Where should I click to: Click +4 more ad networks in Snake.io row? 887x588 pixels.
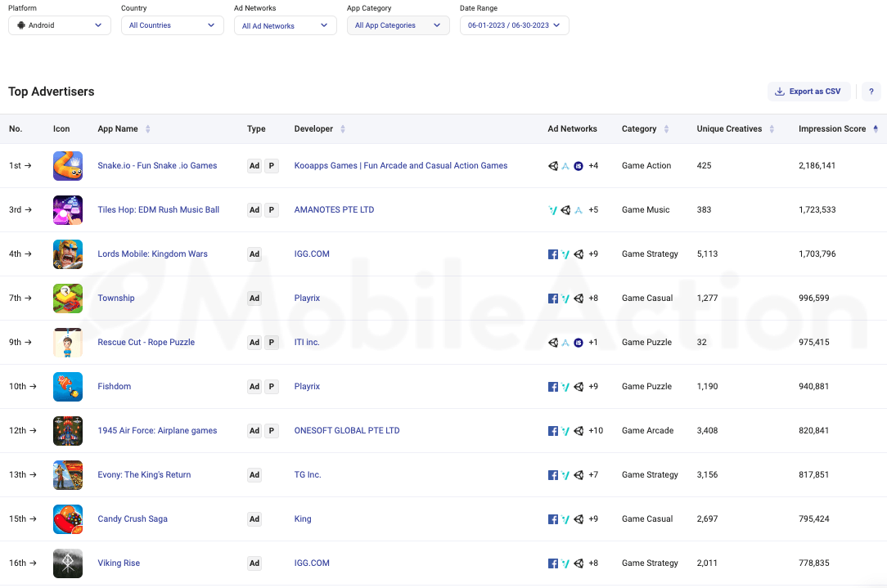click(x=593, y=166)
